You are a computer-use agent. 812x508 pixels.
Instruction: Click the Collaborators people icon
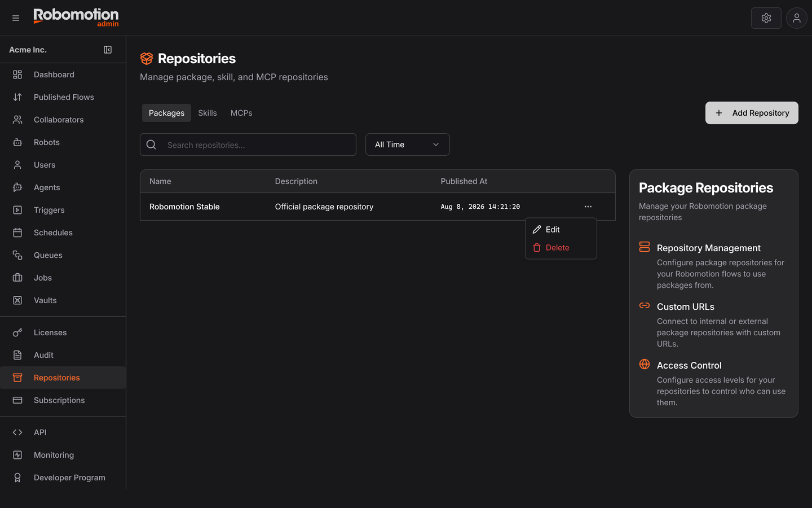(17, 120)
